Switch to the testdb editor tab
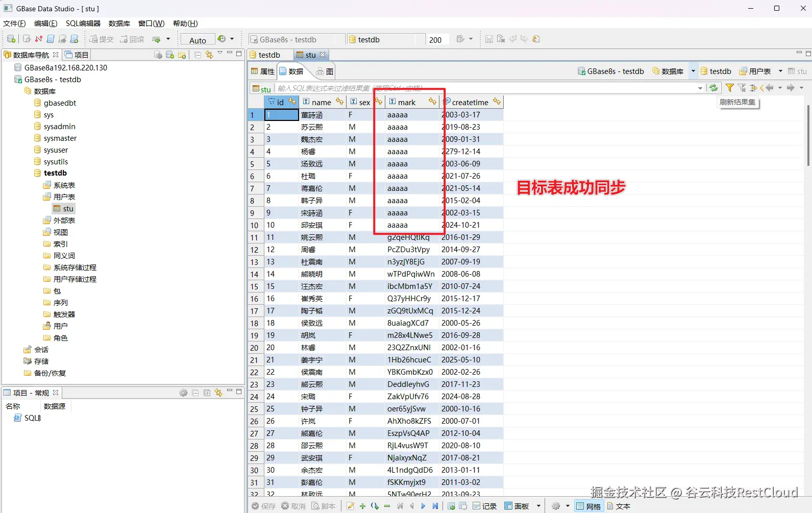 click(265, 55)
